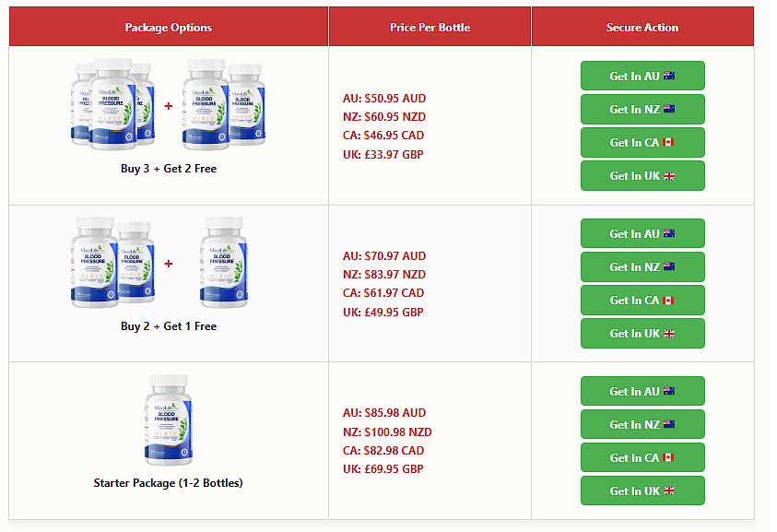Click Get In AU for Buy 2 package

tap(642, 233)
